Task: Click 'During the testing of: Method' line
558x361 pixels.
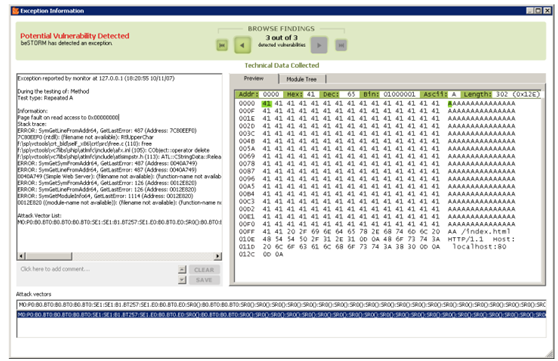Action: tap(53, 91)
